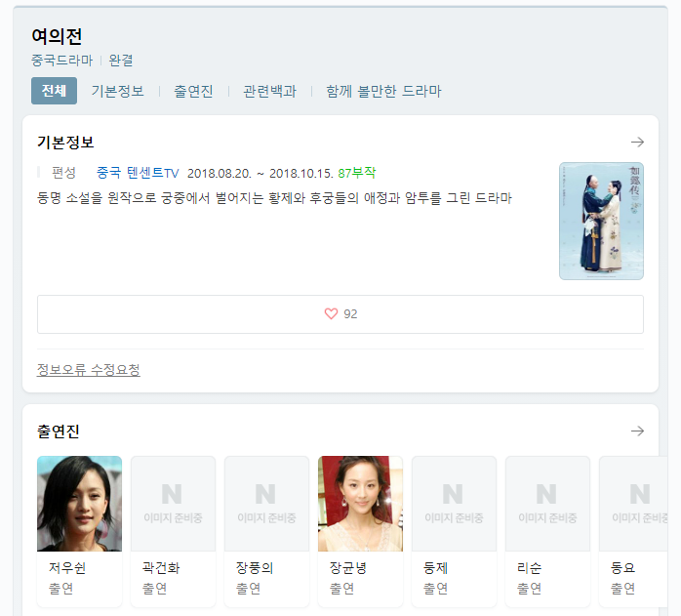Select the 전체 tab

(x=54, y=91)
